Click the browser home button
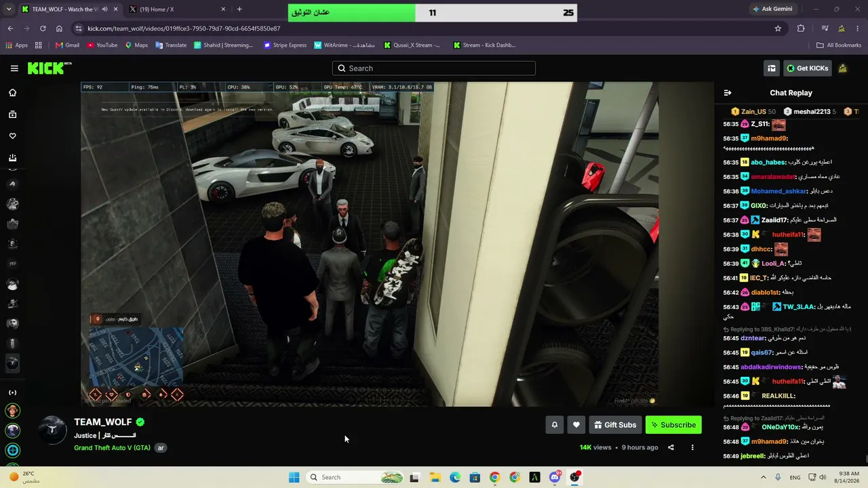 tap(59, 28)
